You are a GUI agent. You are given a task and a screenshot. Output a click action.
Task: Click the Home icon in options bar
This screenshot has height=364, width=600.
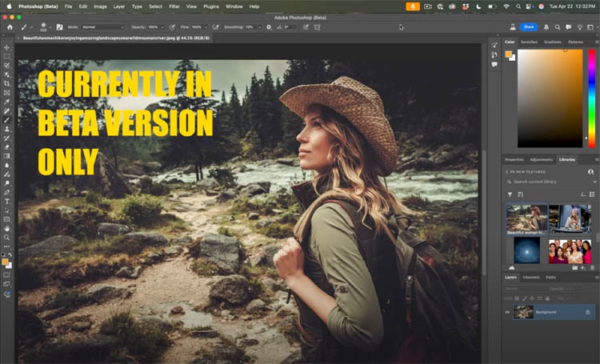point(10,26)
